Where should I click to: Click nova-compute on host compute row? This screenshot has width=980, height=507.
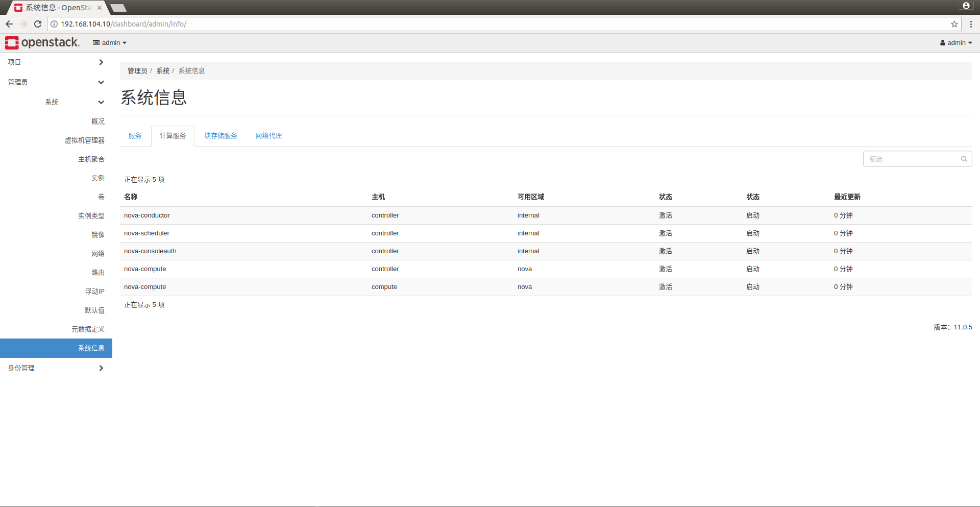pyautogui.click(x=145, y=287)
